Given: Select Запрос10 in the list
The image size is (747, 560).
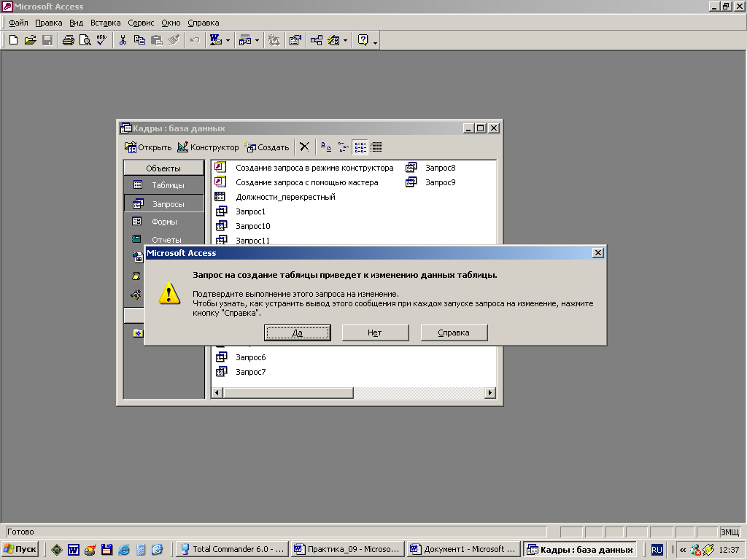Looking at the screenshot, I should click(242, 226).
